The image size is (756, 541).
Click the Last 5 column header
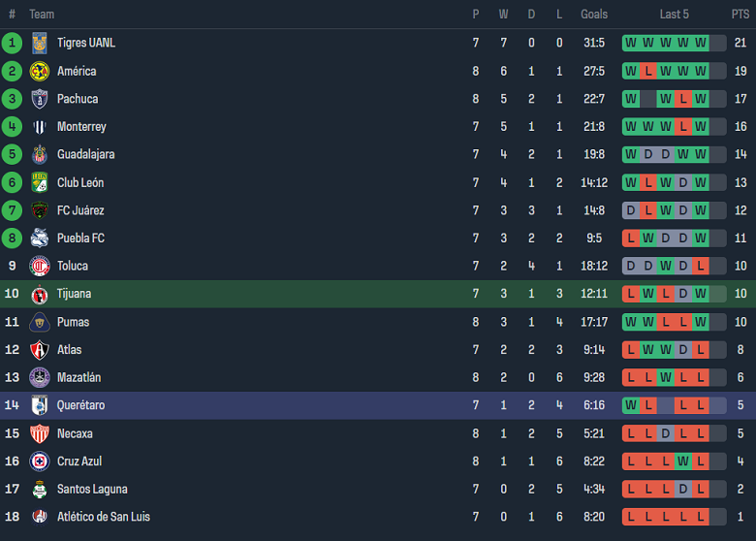coord(674,15)
